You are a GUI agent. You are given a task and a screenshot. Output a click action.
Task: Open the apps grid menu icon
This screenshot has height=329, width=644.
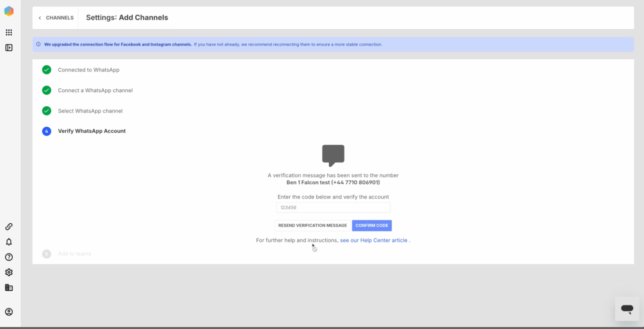pos(9,33)
